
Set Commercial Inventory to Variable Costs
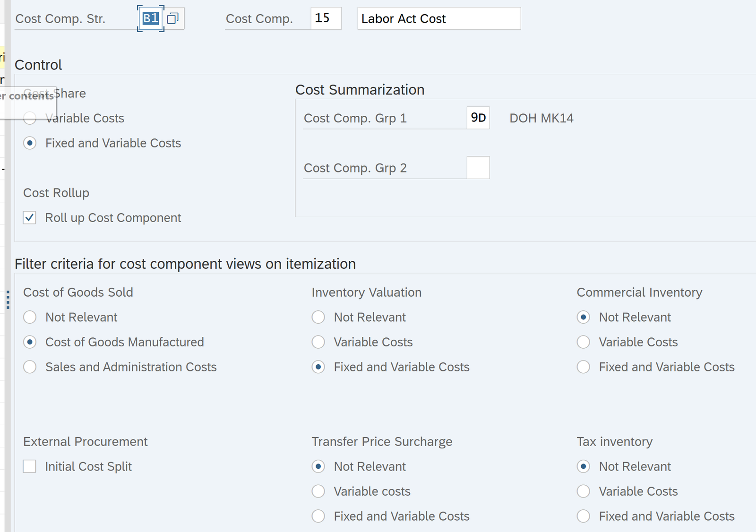tap(584, 342)
